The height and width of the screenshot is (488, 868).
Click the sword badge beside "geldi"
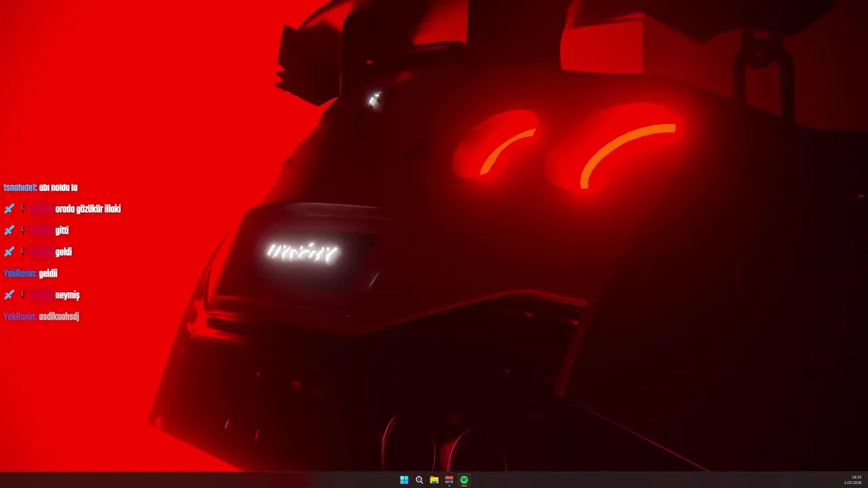point(9,252)
